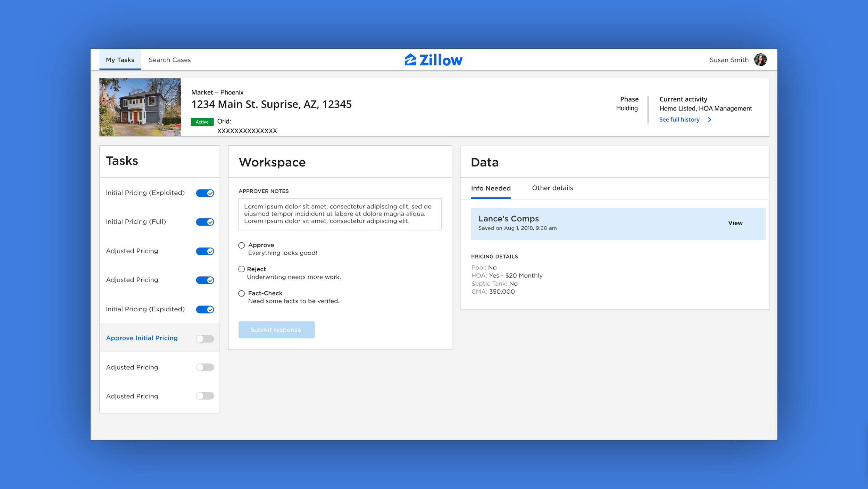Viewport: 868px width, 489px height.
Task: Click the green Active status badge
Action: pyautogui.click(x=202, y=122)
